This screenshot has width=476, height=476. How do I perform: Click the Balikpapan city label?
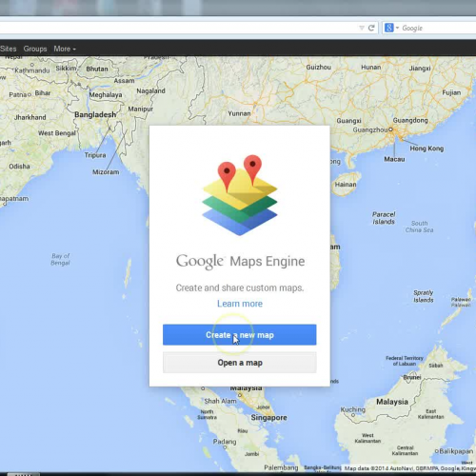pos(457,451)
